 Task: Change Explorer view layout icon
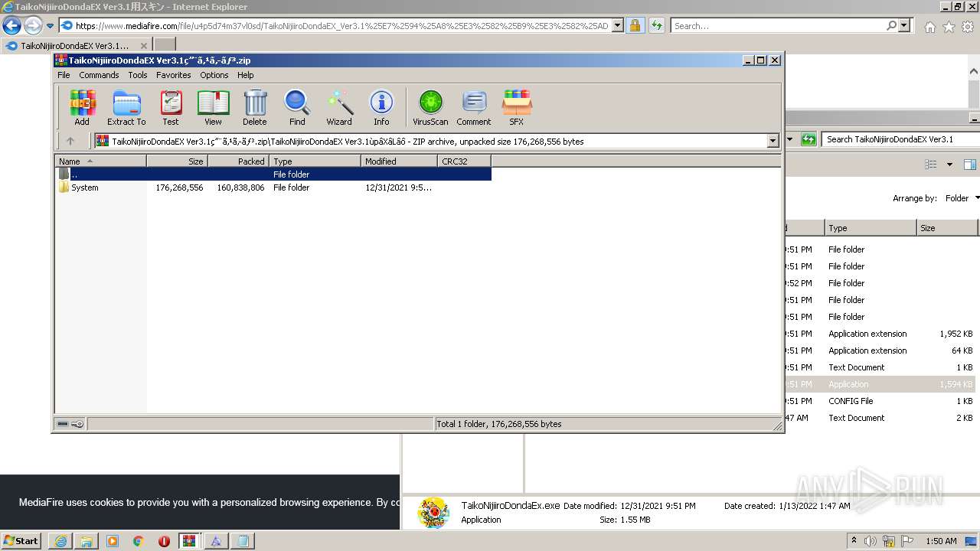tap(931, 165)
